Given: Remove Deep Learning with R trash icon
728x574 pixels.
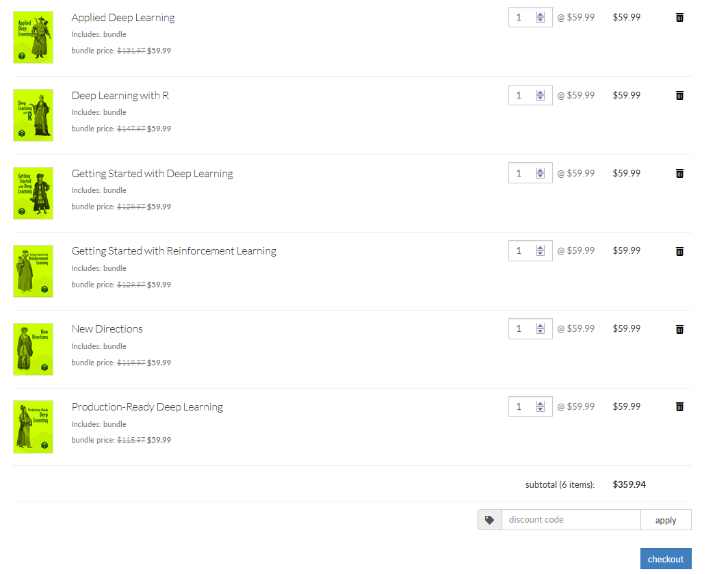Looking at the screenshot, I should (679, 96).
